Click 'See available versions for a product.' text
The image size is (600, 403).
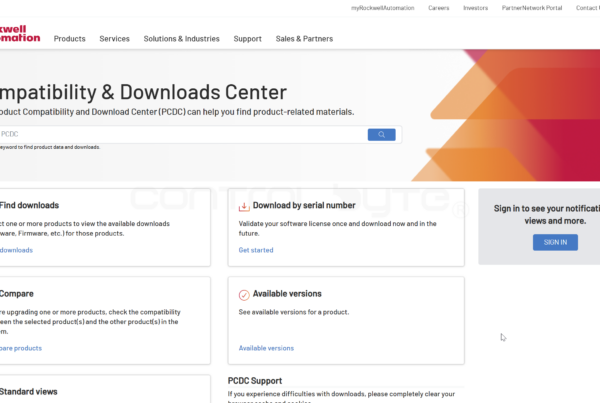[294, 312]
